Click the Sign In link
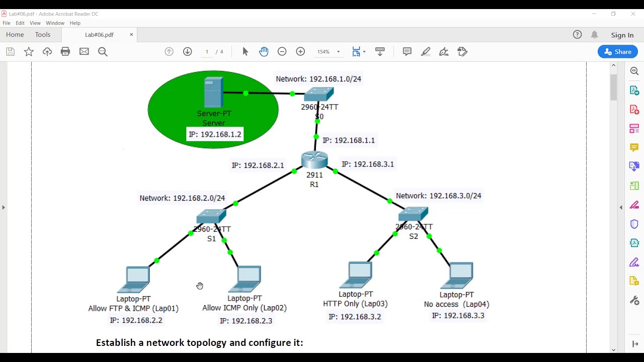Screen dimensions: 644x362 pos(622,35)
